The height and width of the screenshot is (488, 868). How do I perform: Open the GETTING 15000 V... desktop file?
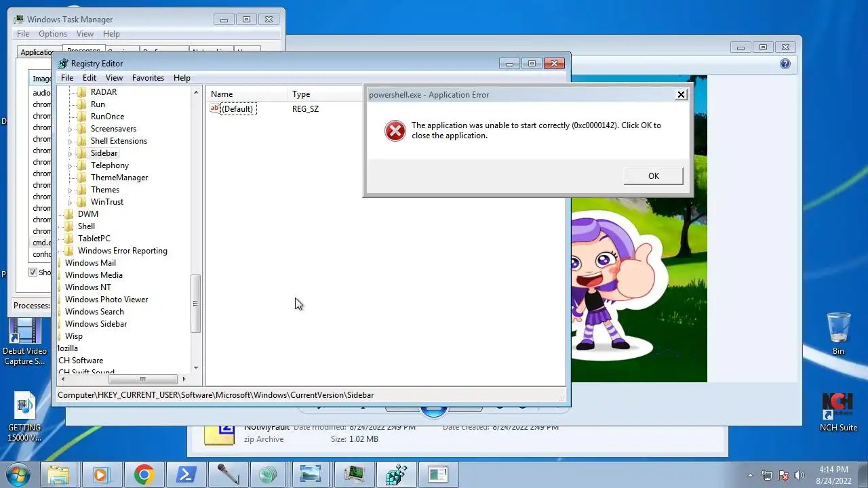[x=25, y=417]
